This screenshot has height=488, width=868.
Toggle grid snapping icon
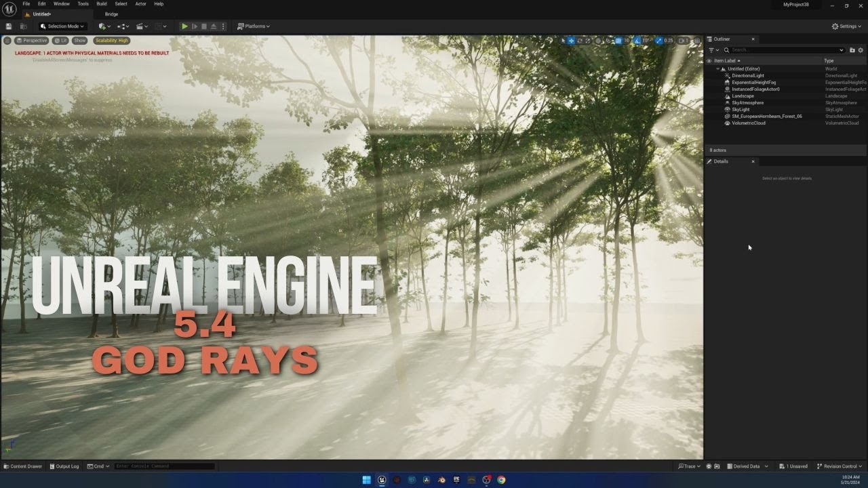(x=618, y=41)
